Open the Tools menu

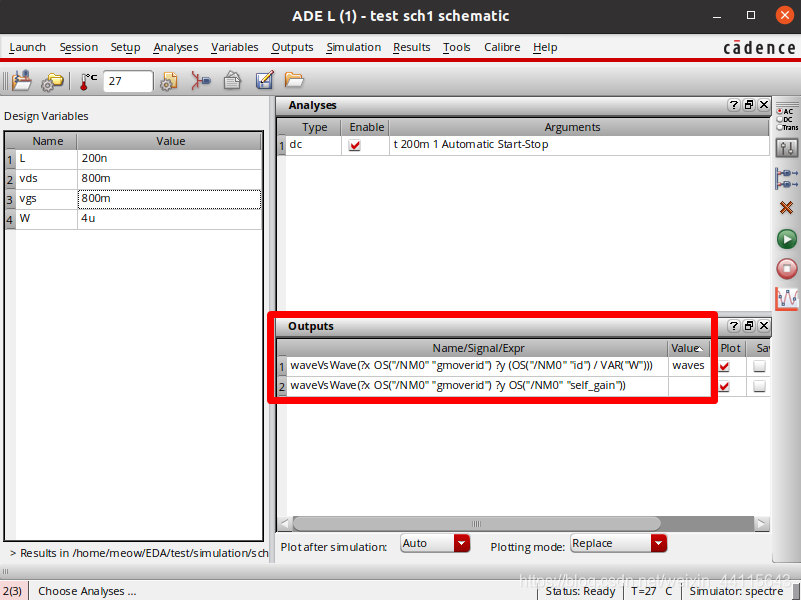coord(456,47)
